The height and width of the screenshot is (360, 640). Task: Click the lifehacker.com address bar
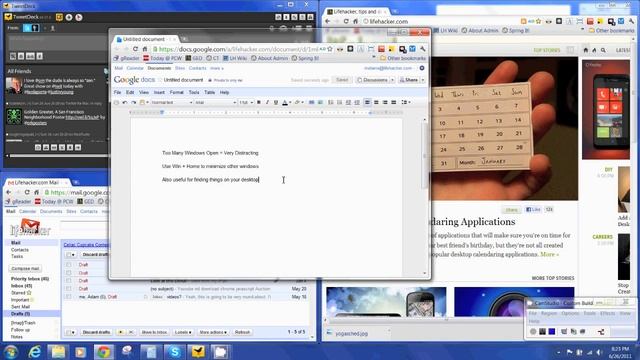441,21
